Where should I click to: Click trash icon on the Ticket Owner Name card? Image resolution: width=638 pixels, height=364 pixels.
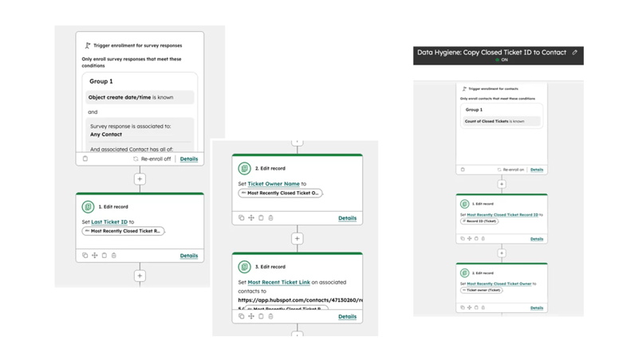coord(270,217)
